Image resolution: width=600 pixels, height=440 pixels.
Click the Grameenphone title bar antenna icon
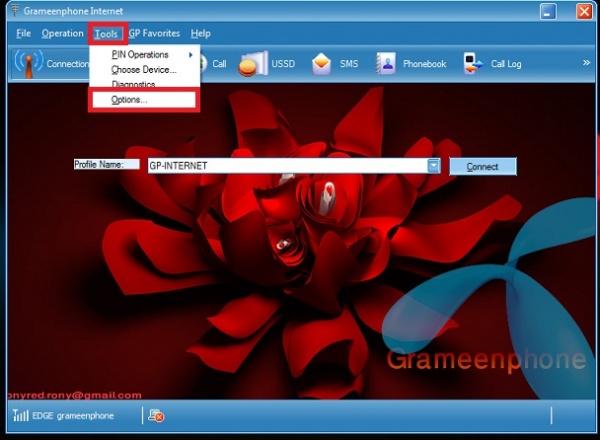point(15,10)
